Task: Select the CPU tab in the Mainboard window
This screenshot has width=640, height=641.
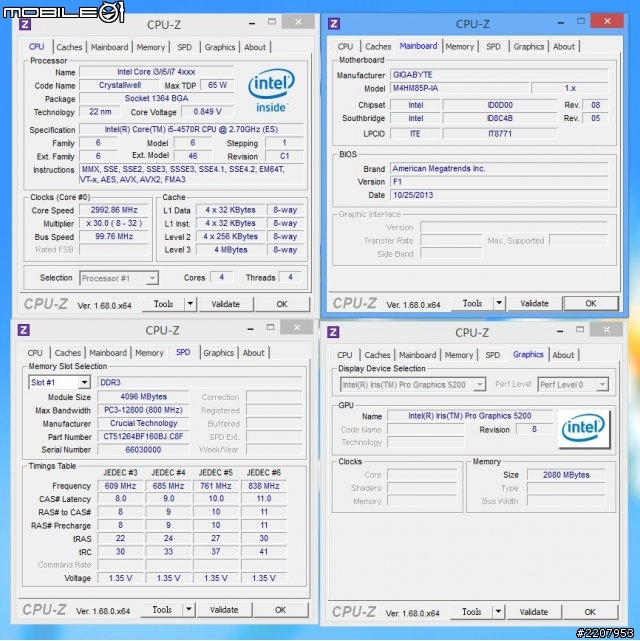Action: (345, 47)
